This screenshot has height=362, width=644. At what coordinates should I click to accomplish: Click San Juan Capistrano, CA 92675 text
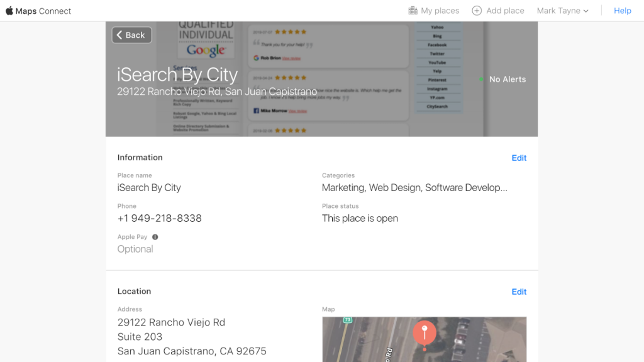click(x=192, y=351)
